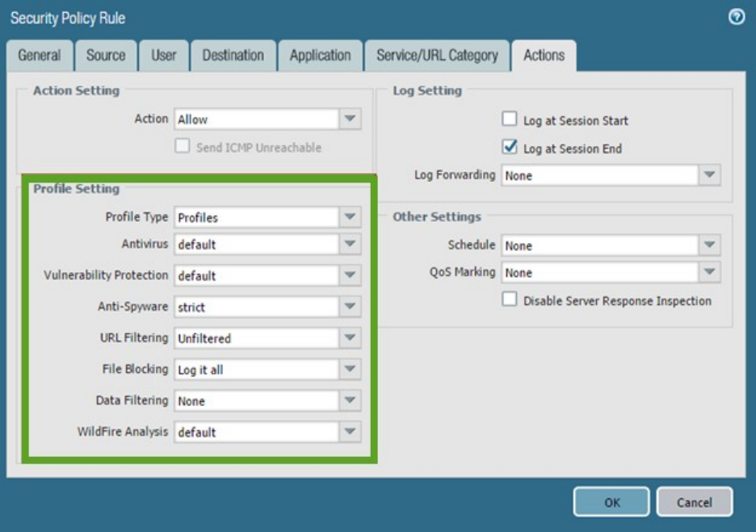Image resolution: width=756 pixels, height=532 pixels.
Task: Select the Actions tab
Action: pos(544,56)
